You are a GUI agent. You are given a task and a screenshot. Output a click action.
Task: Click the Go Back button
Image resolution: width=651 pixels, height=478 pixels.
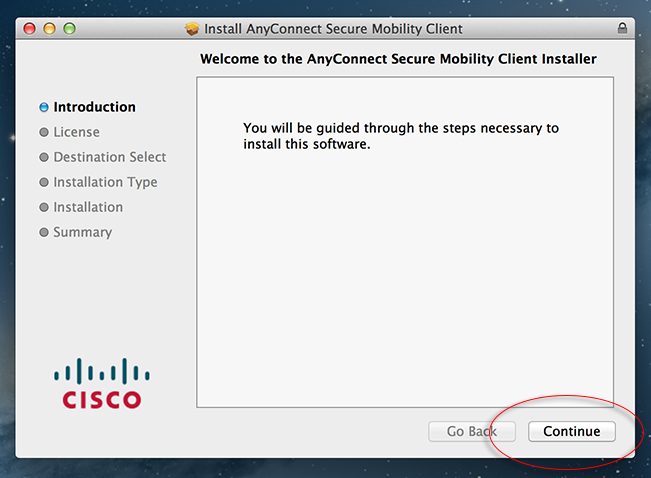point(472,431)
